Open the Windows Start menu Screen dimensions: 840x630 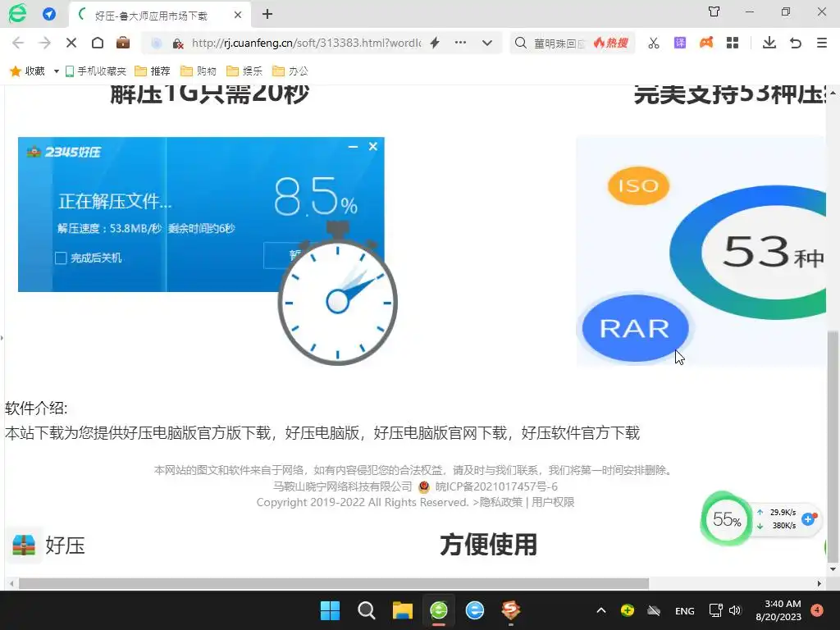330,610
